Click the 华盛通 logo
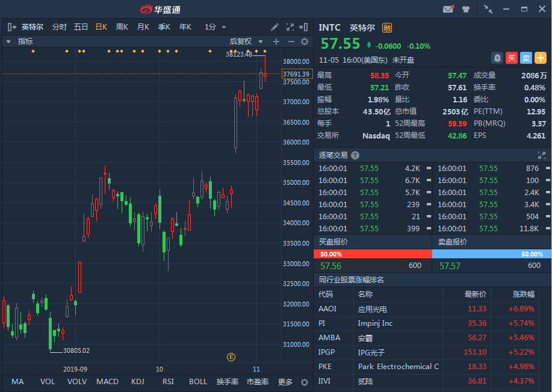Image resolution: width=552 pixels, height=392 pixels. click(x=161, y=10)
